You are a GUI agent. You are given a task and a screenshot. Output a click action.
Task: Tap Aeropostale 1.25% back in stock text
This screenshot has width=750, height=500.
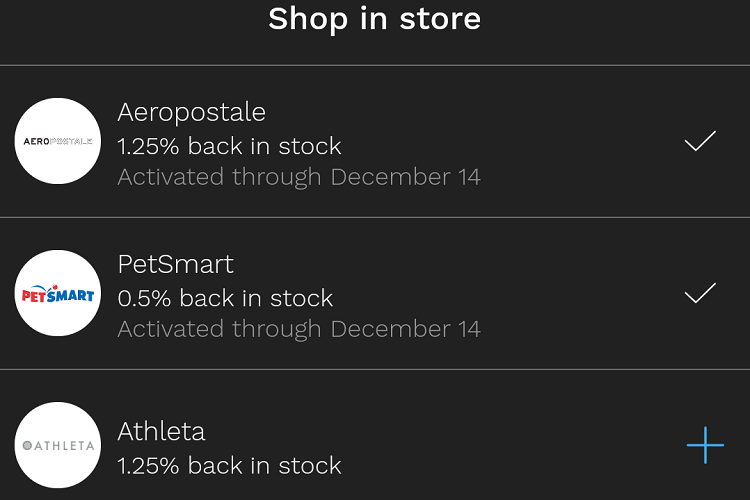(x=229, y=146)
